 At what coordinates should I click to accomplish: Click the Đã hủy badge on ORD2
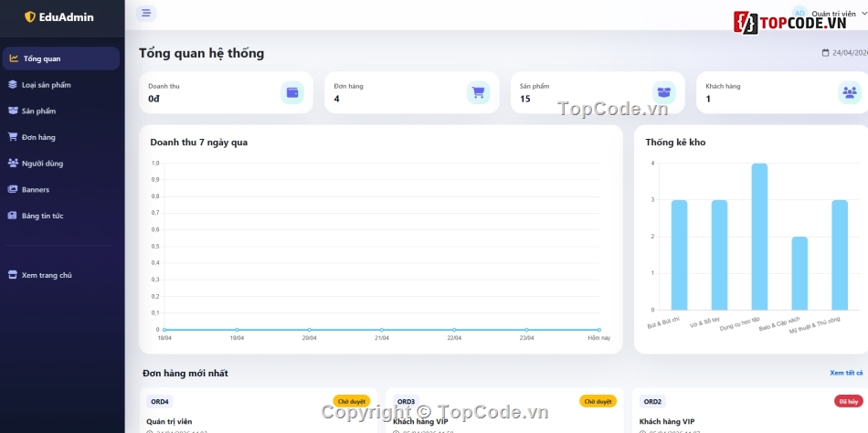point(849,401)
